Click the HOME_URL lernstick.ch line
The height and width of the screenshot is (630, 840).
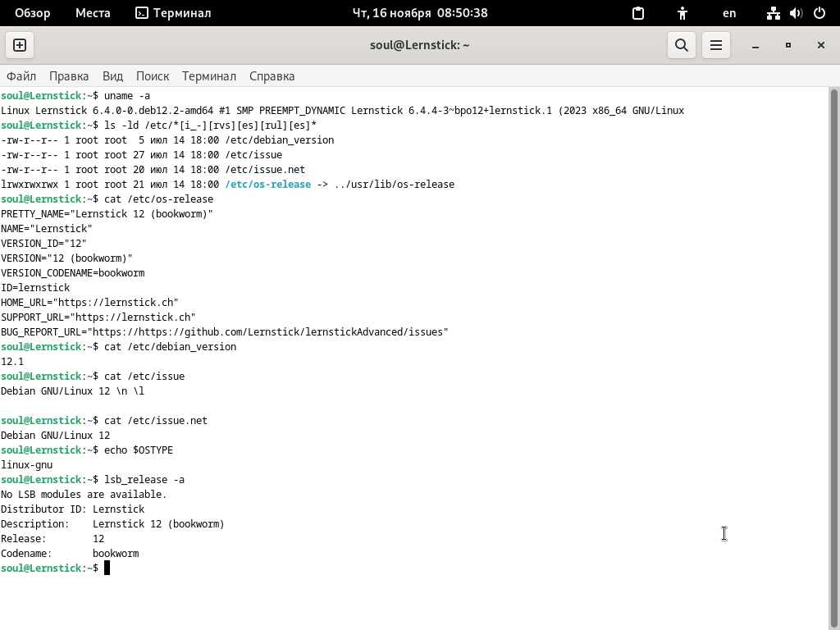[89, 303]
